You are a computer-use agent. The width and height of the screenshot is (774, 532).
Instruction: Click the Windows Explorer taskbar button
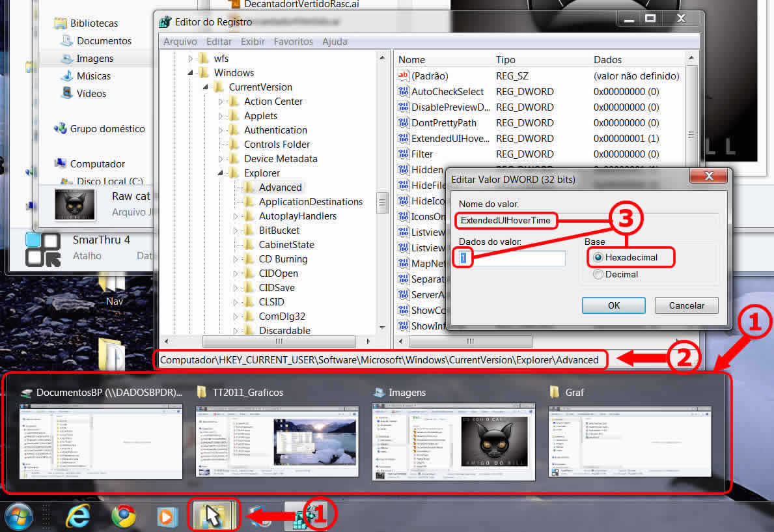pos(214,516)
